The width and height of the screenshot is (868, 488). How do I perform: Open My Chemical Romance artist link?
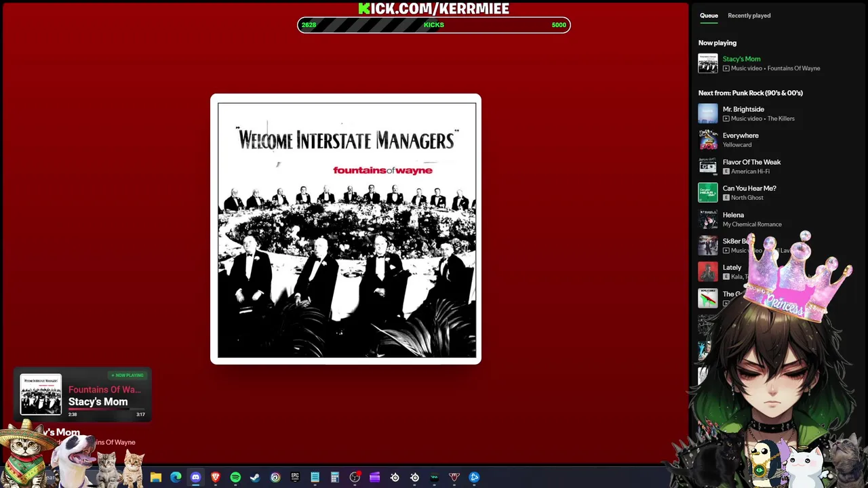click(752, 224)
